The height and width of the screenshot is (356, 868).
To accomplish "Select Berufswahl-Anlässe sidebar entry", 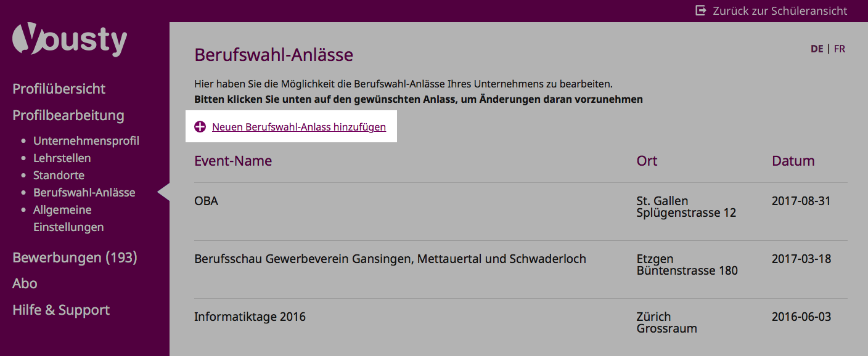I will point(84,192).
